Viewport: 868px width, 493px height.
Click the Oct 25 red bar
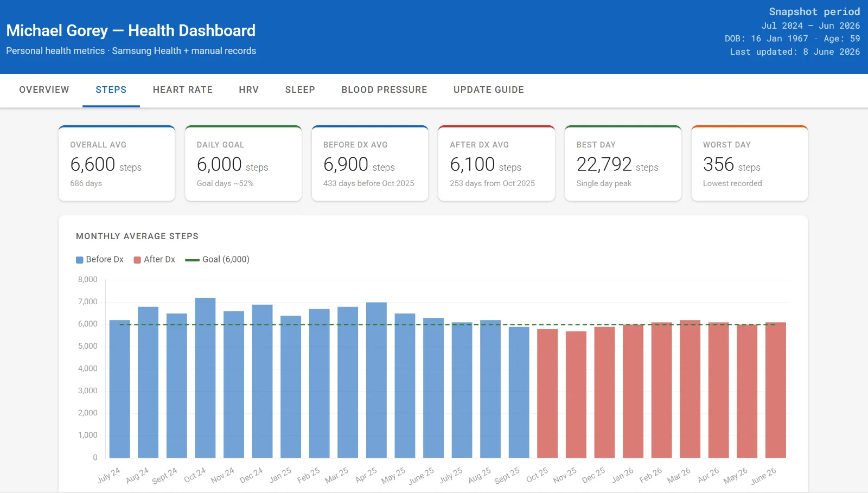(x=547, y=393)
